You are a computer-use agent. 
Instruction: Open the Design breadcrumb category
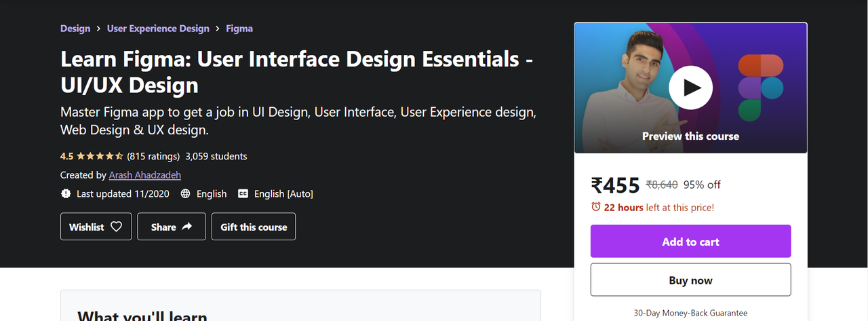click(x=75, y=29)
